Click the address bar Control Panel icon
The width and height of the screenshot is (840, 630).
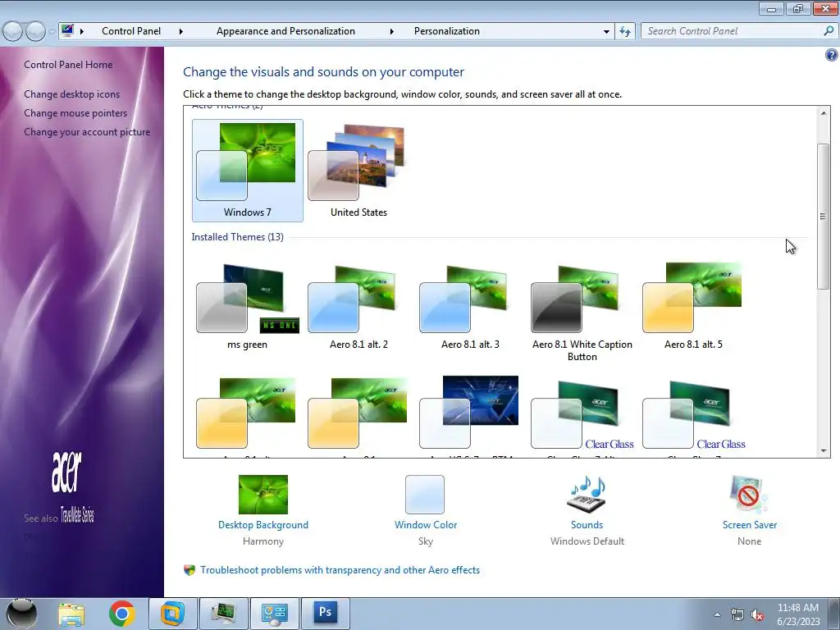[67, 30]
